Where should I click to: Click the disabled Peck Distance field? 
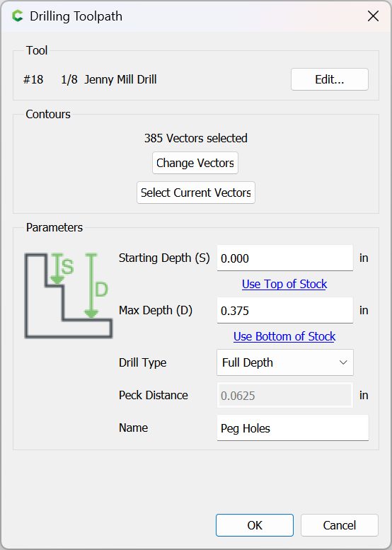click(285, 395)
